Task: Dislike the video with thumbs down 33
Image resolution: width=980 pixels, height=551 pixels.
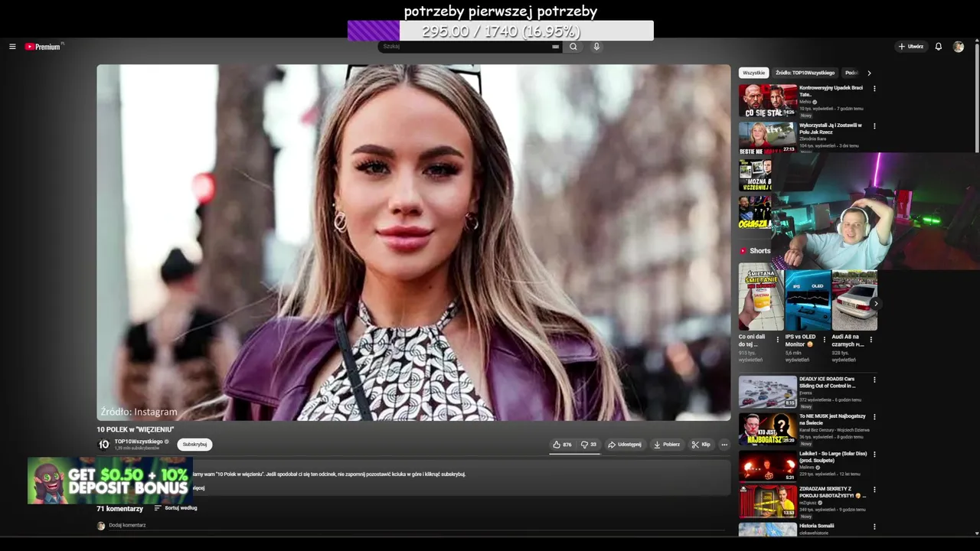Action: [588, 445]
